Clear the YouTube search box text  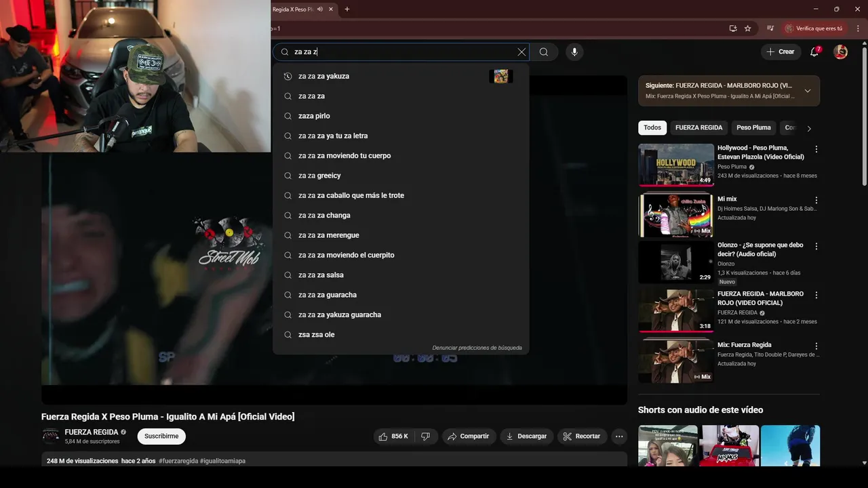521,52
